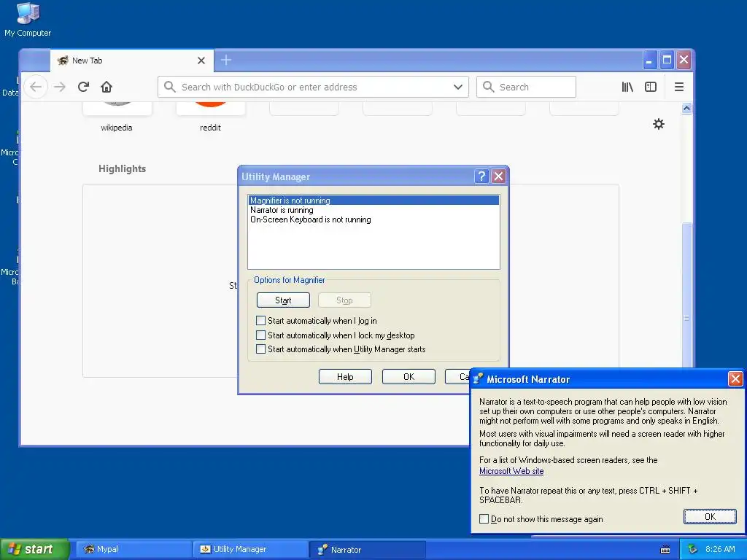This screenshot has height=560, width=747.
Task: Click the Utility Manager question-mark help icon
Action: tap(481, 176)
